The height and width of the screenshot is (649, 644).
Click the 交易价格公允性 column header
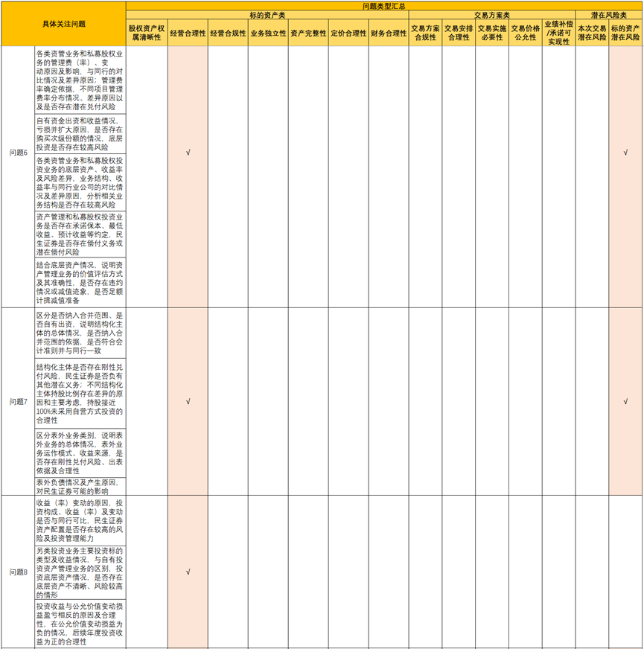click(525, 33)
